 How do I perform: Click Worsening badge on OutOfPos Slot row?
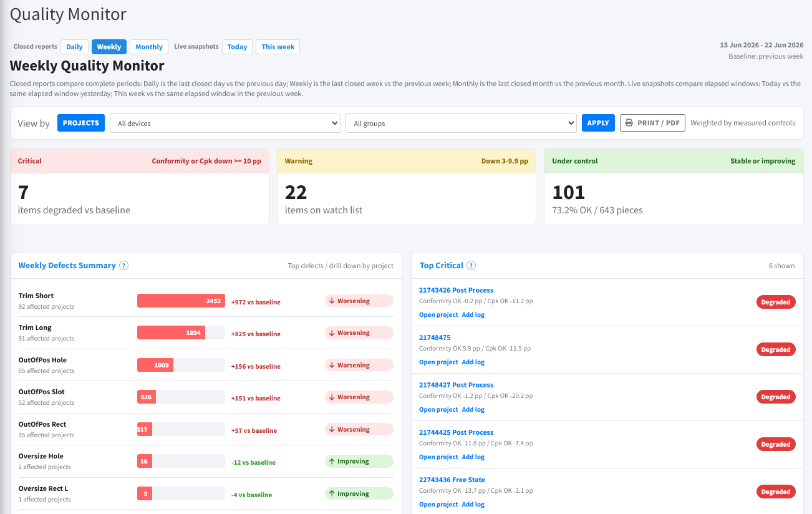(359, 397)
